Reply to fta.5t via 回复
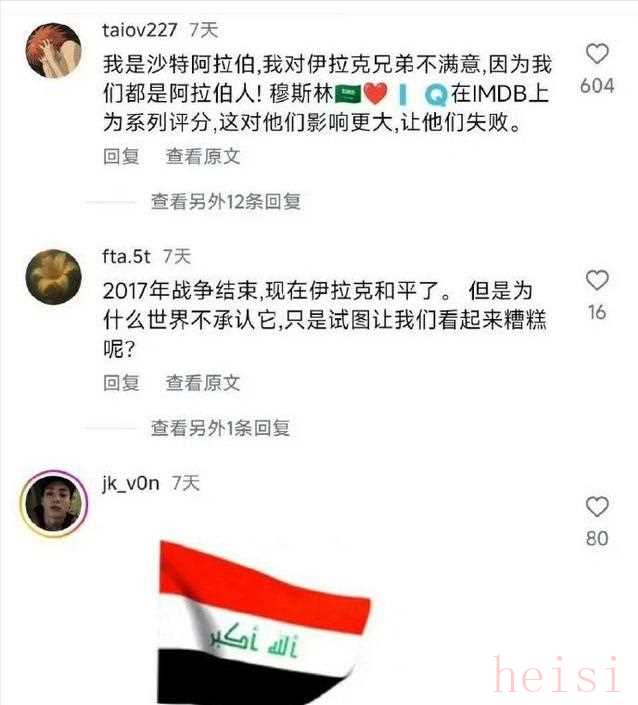 (121, 383)
